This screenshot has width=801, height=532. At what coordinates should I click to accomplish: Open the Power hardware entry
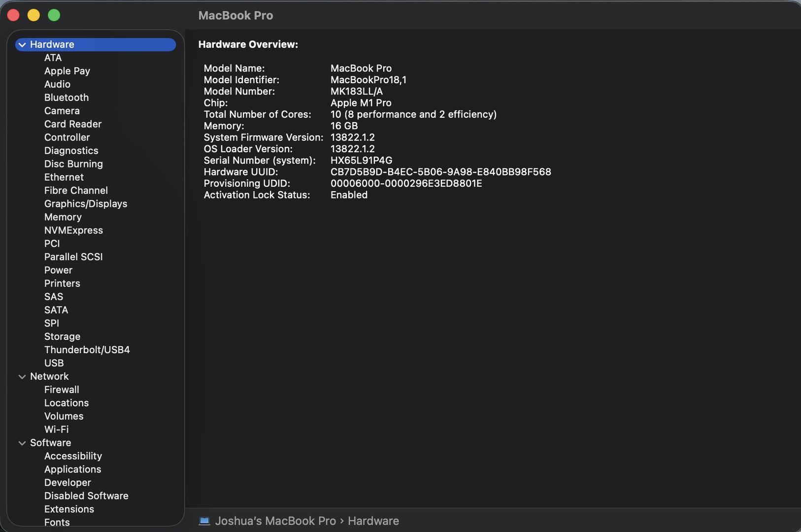point(58,270)
